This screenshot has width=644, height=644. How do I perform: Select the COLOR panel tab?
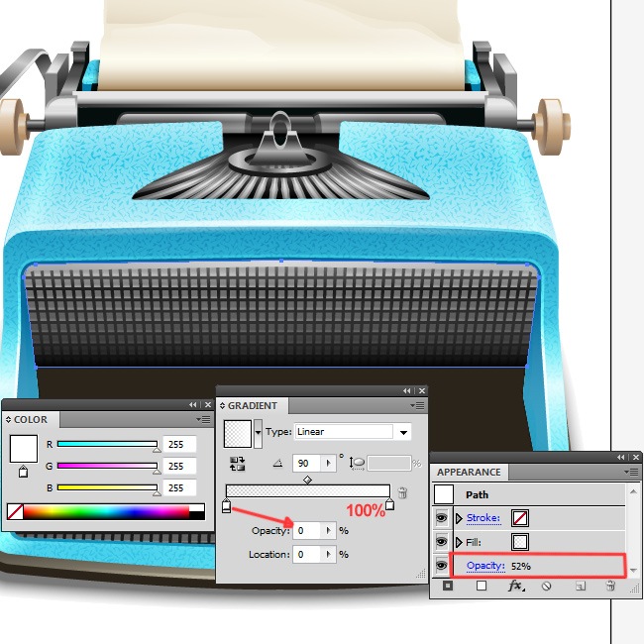click(31, 420)
